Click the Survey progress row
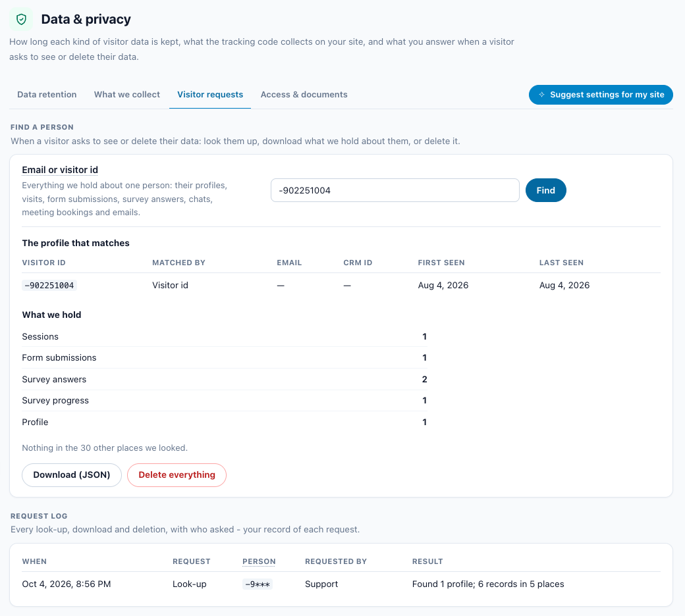Image resolution: width=685 pixels, height=616 pixels. [225, 401]
